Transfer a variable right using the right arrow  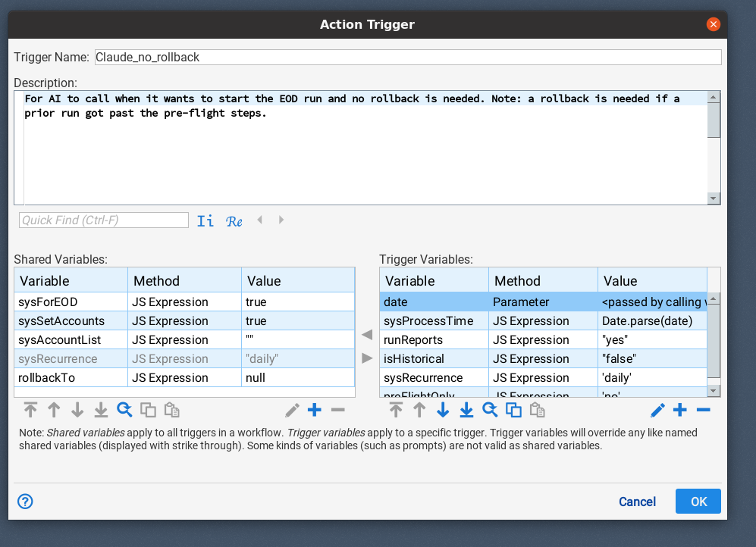pos(367,358)
